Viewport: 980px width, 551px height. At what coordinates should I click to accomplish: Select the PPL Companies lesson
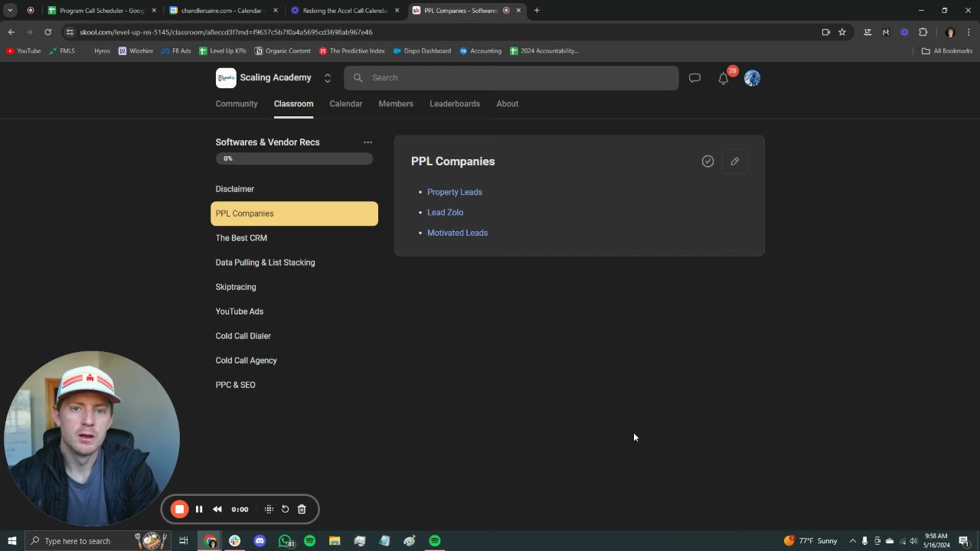(x=294, y=214)
